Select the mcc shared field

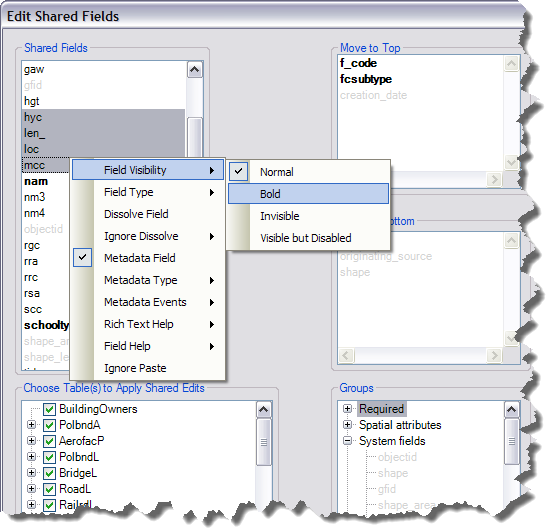pos(46,165)
